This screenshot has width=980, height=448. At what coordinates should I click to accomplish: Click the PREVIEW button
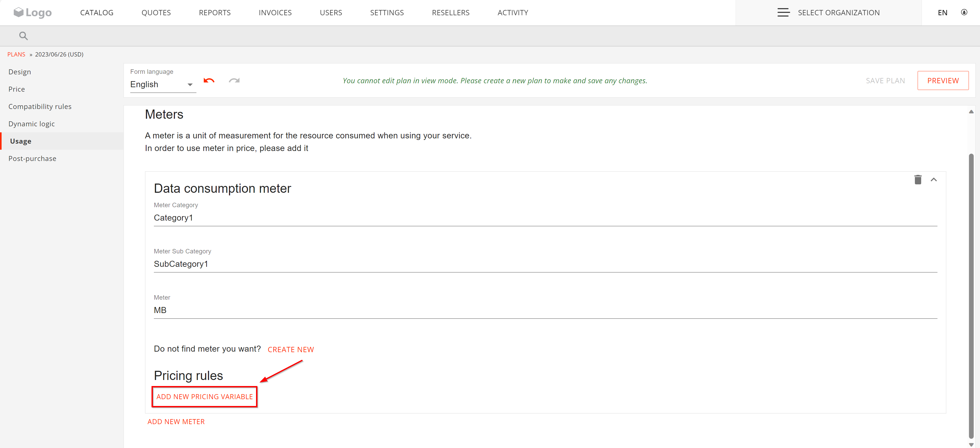point(943,81)
